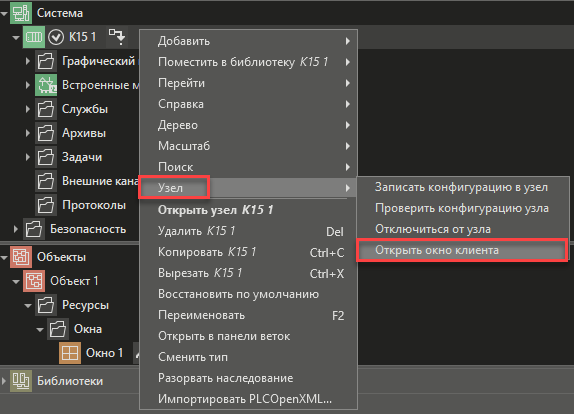
Task: Expand the Службы branch
Action: coord(28,109)
